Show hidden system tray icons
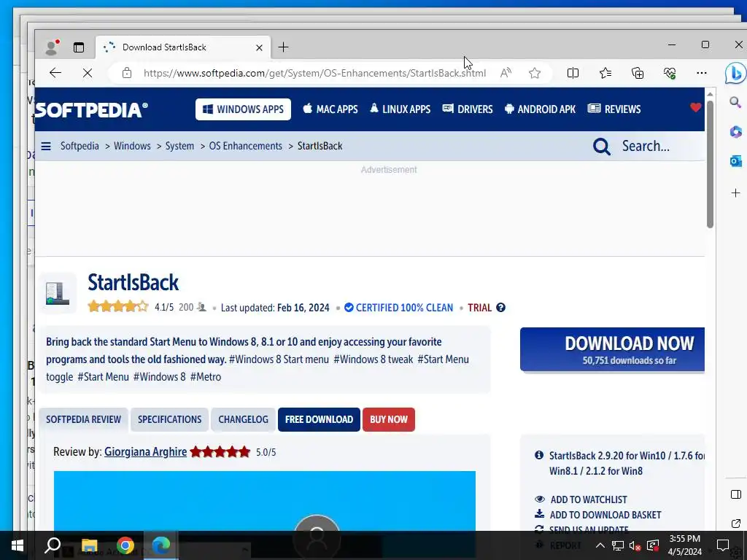This screenshot has width=747, height=560. pos(600,545)
